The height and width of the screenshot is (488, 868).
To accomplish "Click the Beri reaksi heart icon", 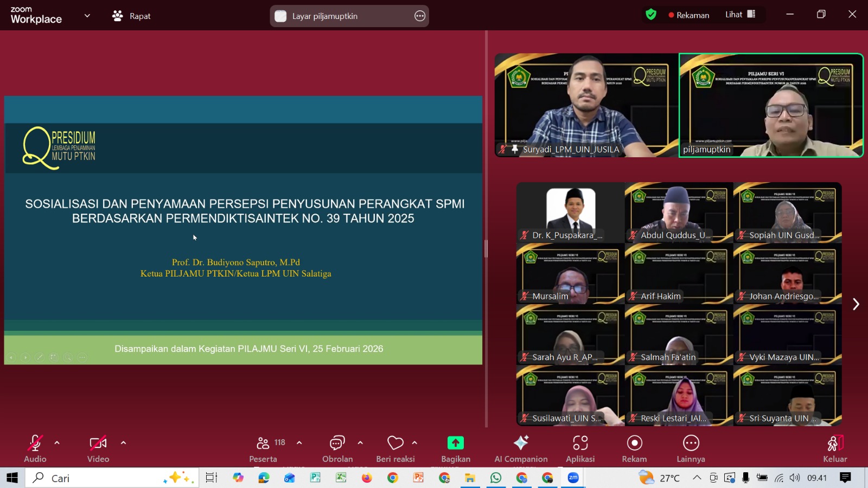I will 395,444.
